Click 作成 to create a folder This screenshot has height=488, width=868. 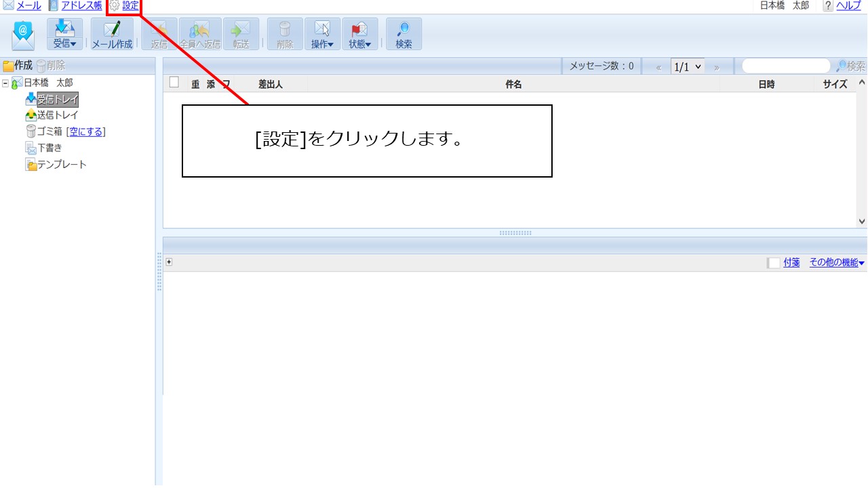click(x=18, y=66)
